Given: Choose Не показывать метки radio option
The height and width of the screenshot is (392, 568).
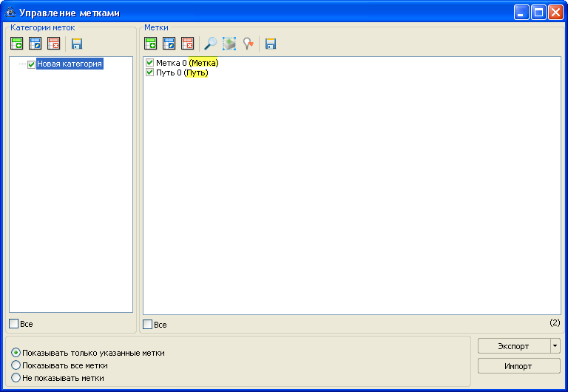Looking at the screenshot, I should pos(16,378).
